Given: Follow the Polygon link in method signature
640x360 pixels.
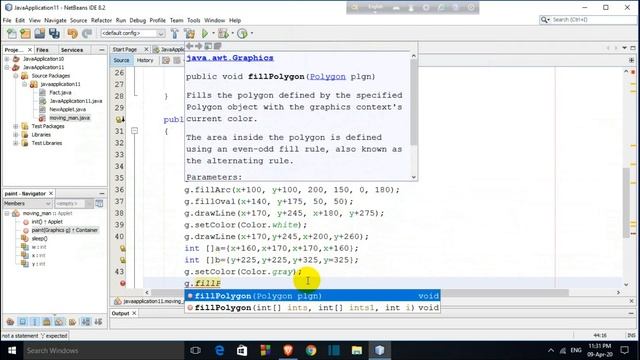Looking at the screenshot, I should coord(327,77).
